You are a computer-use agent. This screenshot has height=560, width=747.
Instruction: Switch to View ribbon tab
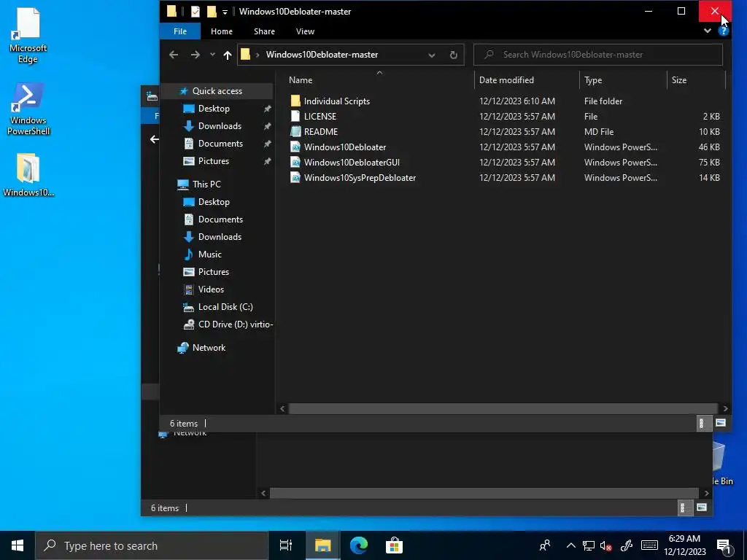tap(305, 31)
